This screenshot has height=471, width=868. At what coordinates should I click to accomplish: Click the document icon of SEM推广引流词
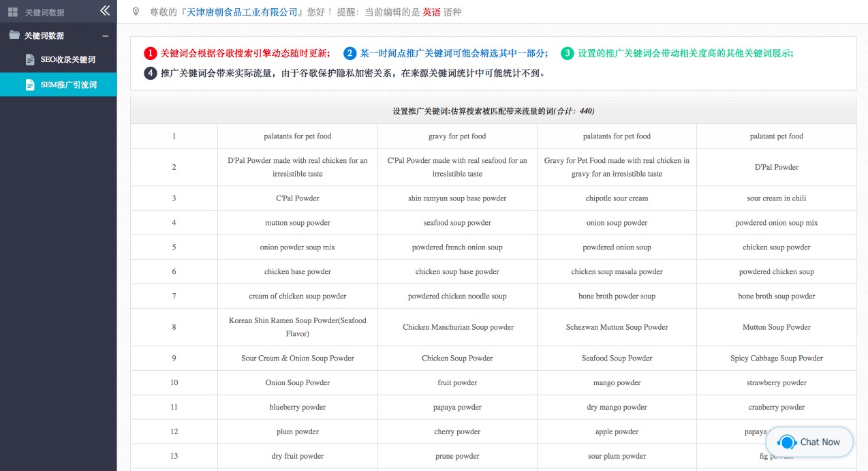tap(30, 85)
